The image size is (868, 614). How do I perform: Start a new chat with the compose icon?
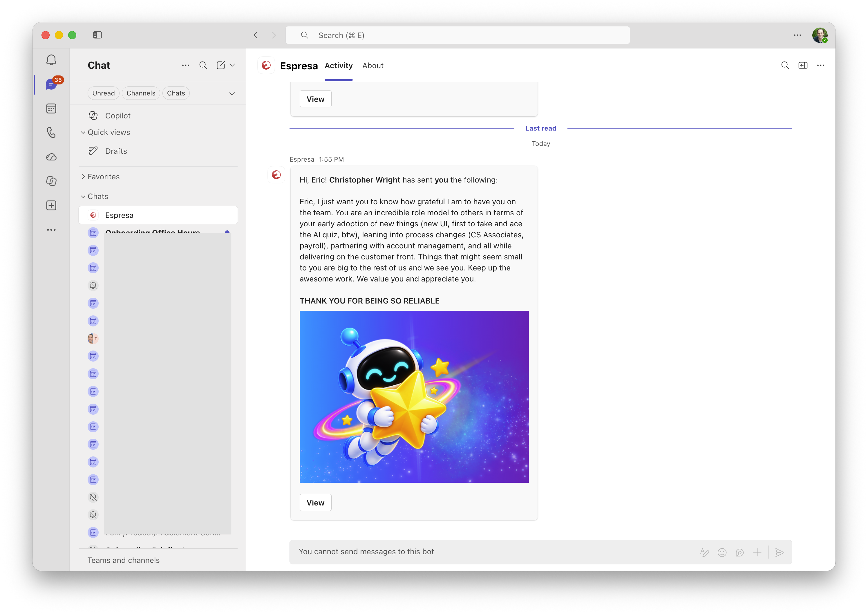coord(221,65)
